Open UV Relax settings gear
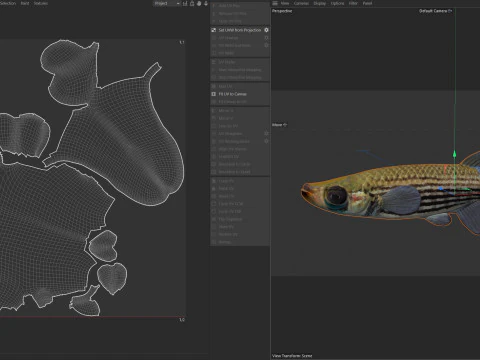This screenshot has width=480, height=360. [266, 45]
